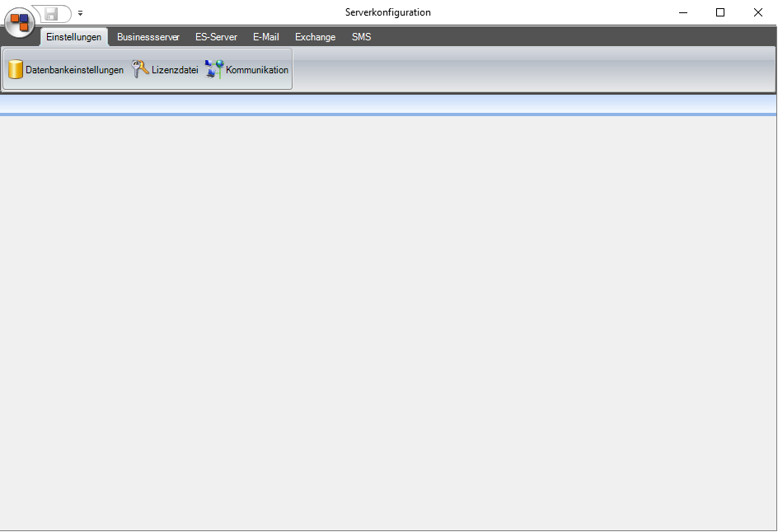Click the empty gray workspace area
778x532 pixels.
(x=387, y=321)
